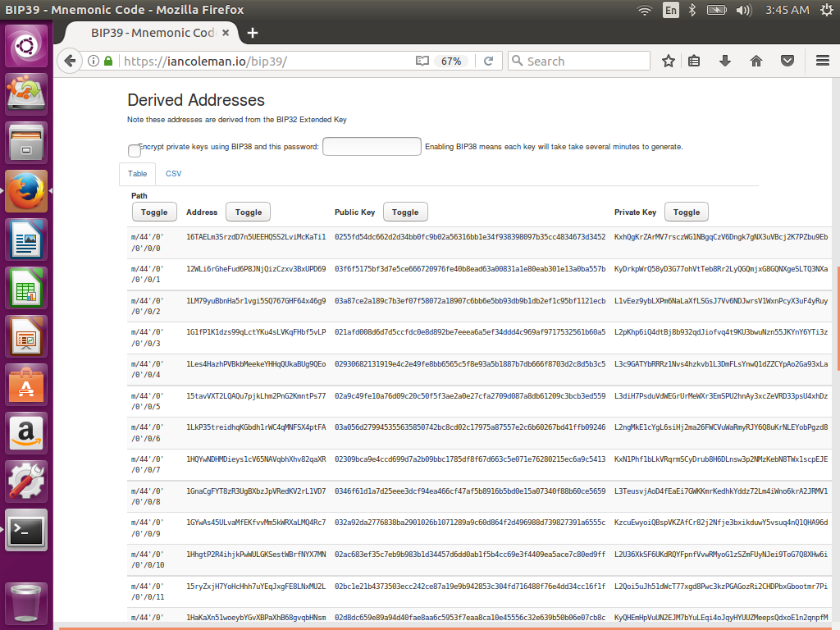Image resolution: width=840 pixels, height=630 pixels.
Task: Toggle reader view icon in the address bar
Action: pos(422,61)
